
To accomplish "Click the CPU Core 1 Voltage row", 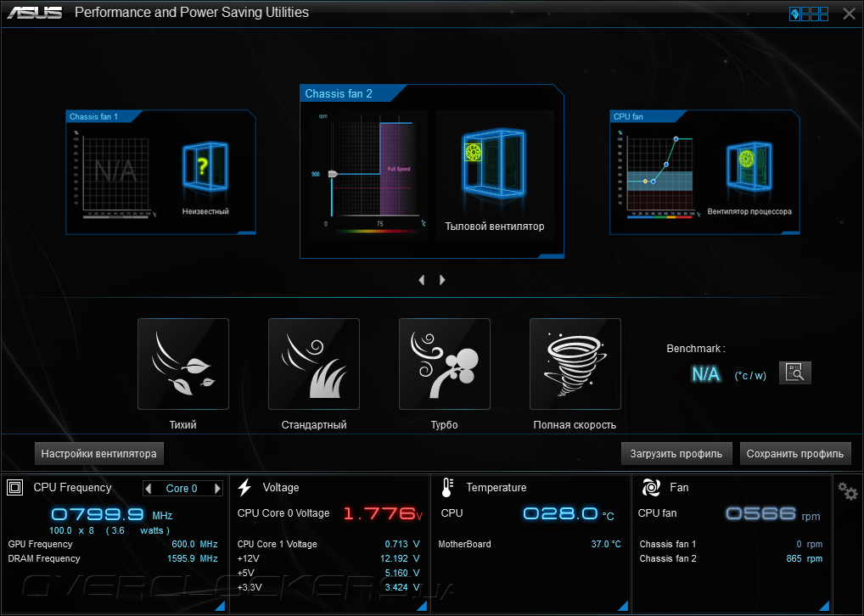I will tap(328, 544).
